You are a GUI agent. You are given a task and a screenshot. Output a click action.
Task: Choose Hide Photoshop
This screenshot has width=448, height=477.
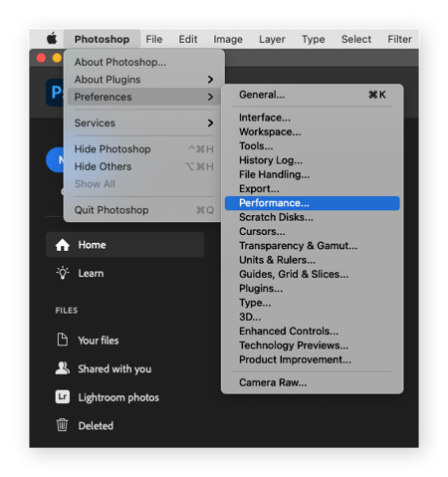tap(143, 149)
